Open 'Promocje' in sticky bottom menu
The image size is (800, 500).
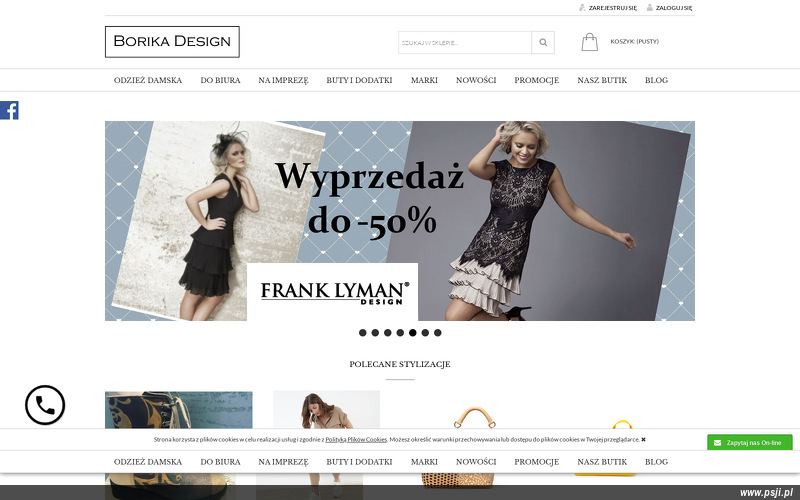537,462
